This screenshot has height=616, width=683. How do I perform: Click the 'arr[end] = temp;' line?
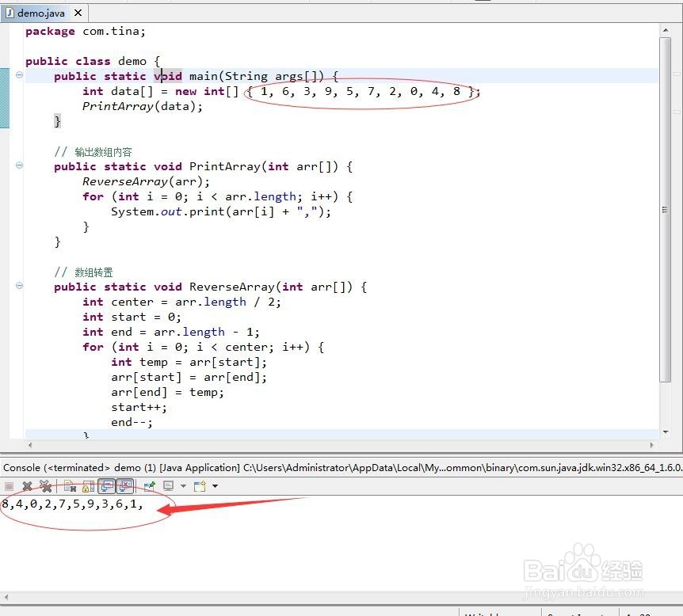click(167, 393)
